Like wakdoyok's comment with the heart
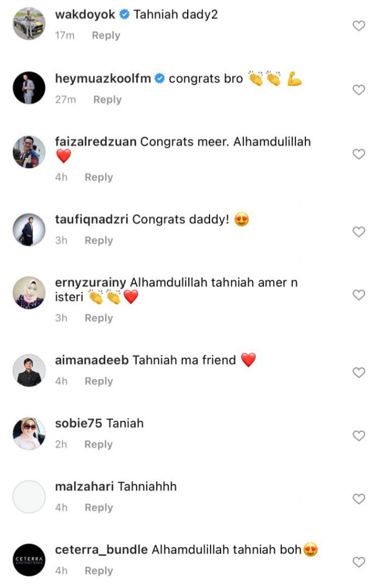The height and width of the screenshot is (588, 388). click(x=359, y=25)
